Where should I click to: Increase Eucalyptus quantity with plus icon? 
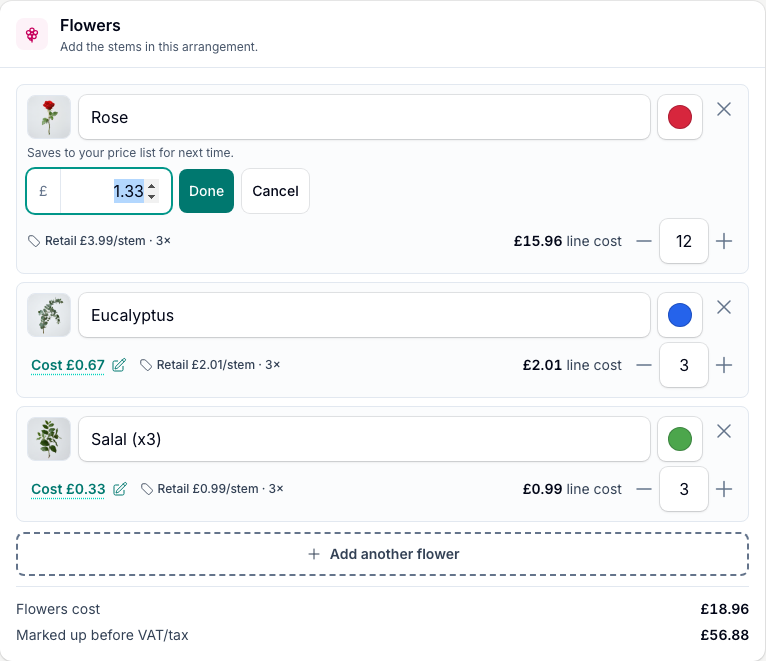click(x=723, y=365)
